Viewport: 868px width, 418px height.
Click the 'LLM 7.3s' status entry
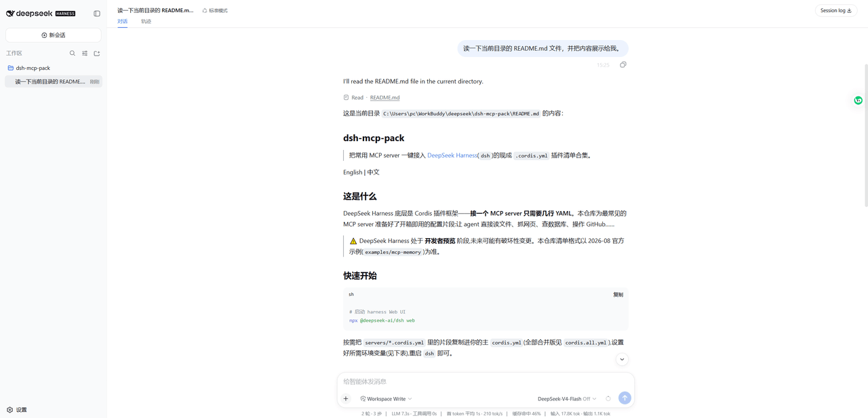[401, 413]
